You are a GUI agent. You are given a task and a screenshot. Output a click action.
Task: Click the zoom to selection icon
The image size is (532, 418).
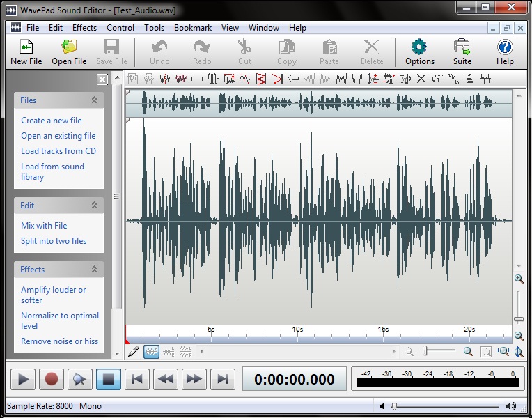(486, 352)
